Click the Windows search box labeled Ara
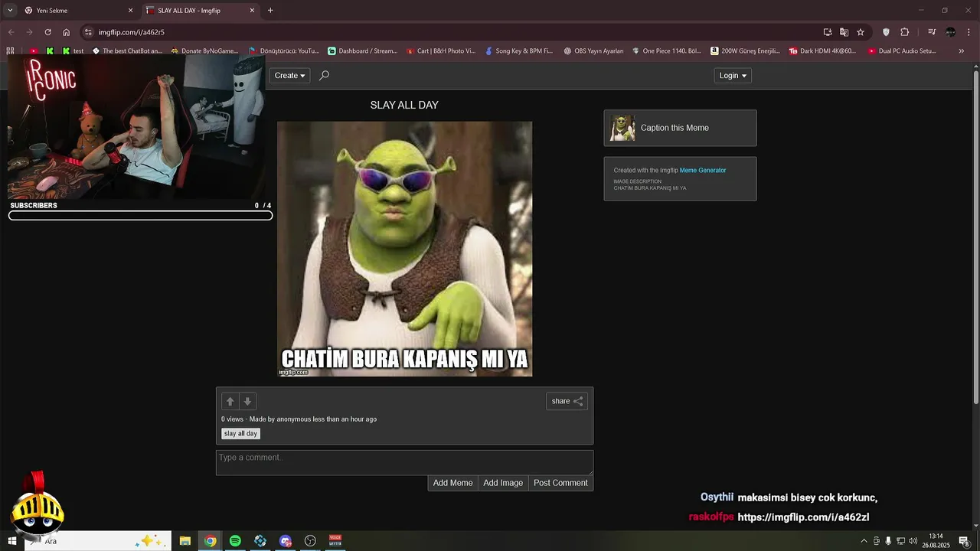 97,541
